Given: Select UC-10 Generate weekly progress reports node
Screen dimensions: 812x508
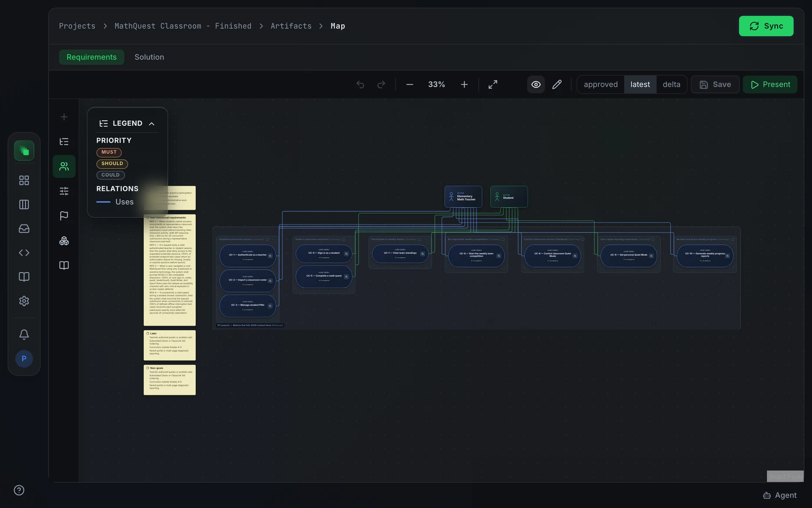Looking at the screenshot, I should tap(705, 256).
